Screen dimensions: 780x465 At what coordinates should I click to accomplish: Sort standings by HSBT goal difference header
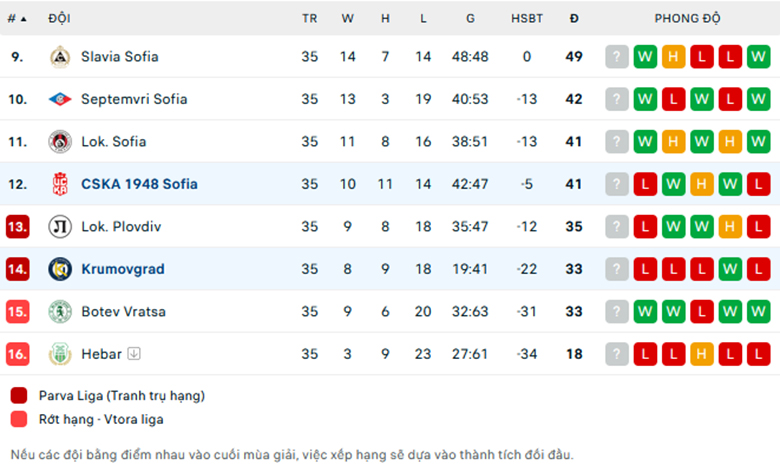click(x=527, y=18)
